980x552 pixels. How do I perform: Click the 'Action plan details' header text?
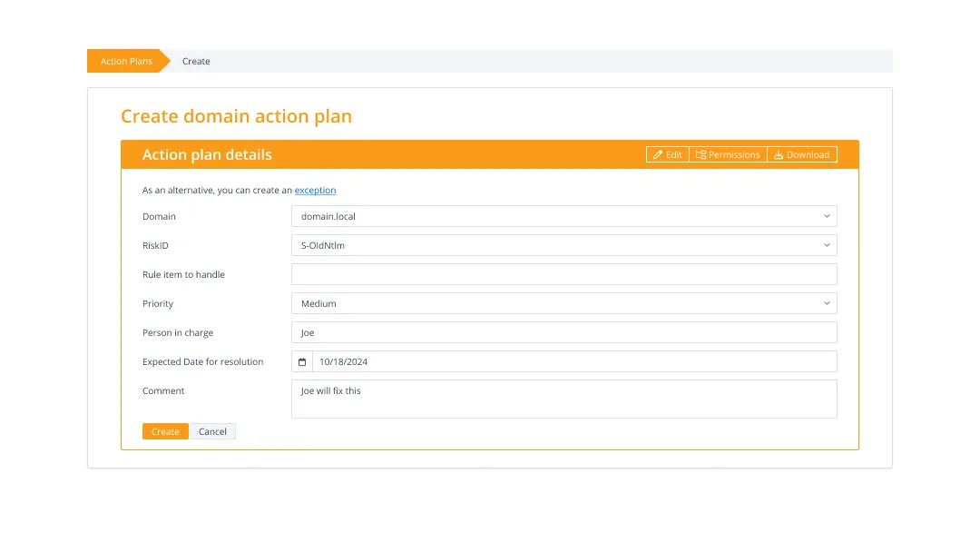coord(207,154)
